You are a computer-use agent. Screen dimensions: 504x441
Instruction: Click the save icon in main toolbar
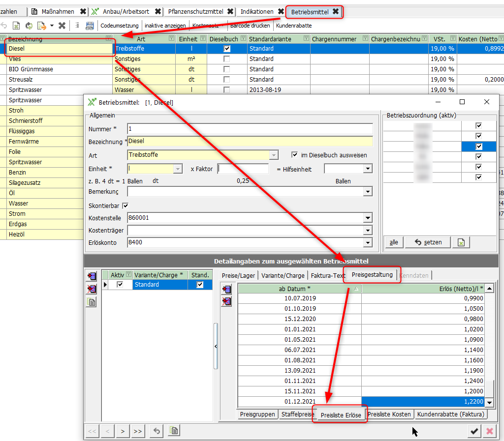pyautogui.click(x=90, y=26)
